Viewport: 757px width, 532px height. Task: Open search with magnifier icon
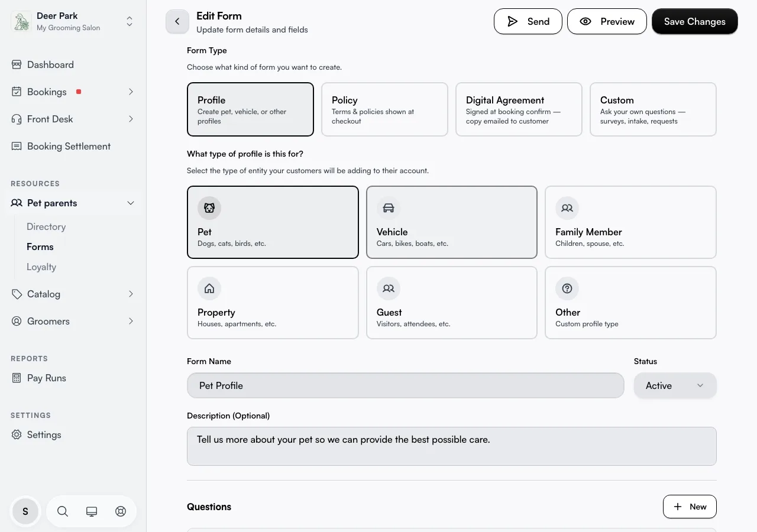(63, 511)
